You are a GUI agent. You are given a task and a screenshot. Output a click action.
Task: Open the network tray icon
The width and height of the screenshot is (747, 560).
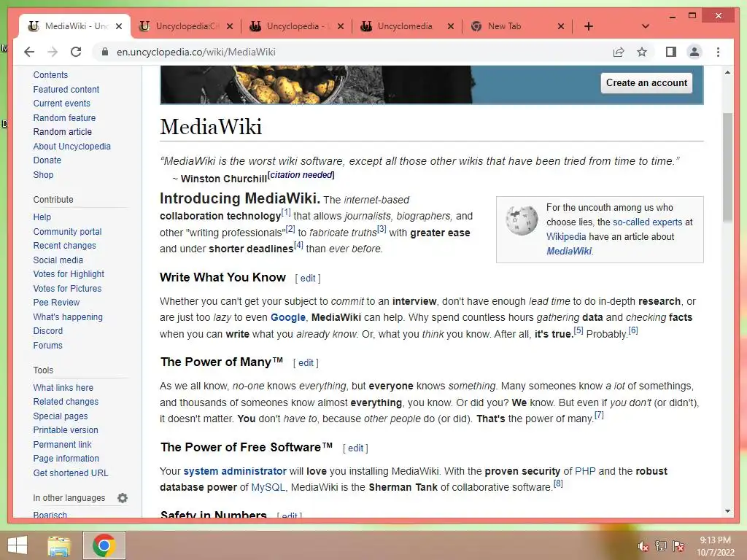pos(661,546)
